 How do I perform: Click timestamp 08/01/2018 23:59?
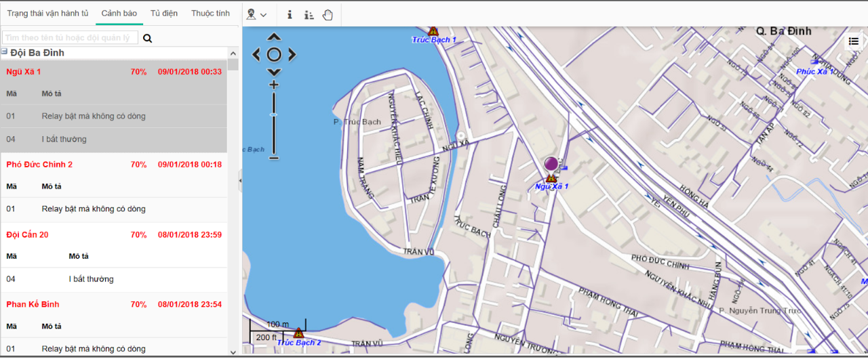click(x=190, y=234)
